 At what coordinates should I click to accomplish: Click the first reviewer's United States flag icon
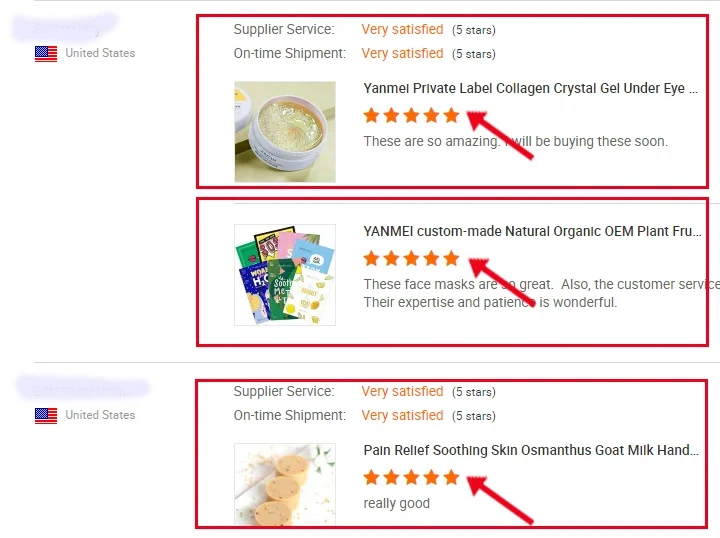pos(46,54)
